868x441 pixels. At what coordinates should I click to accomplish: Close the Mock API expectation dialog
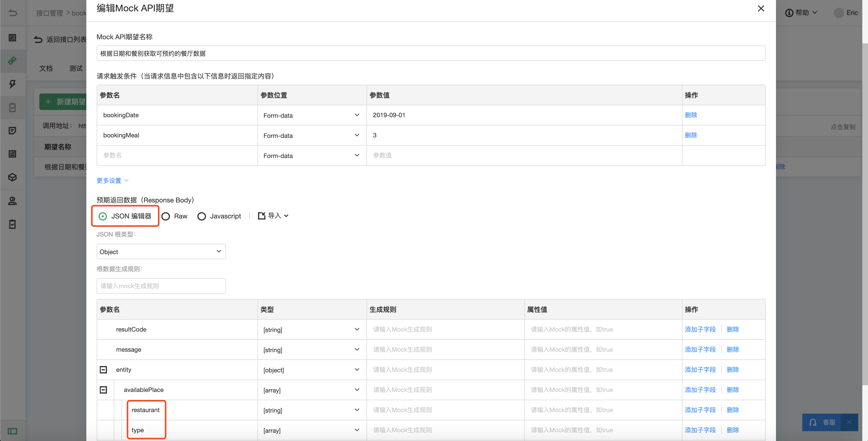tap(761, 9)
